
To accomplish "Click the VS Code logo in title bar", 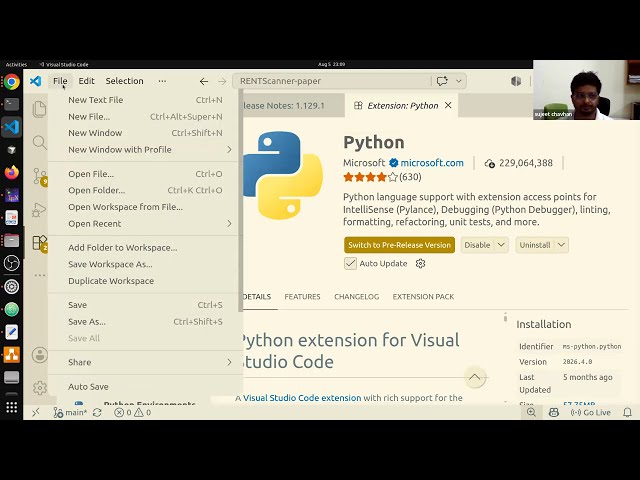I will (x=36, y=81).
